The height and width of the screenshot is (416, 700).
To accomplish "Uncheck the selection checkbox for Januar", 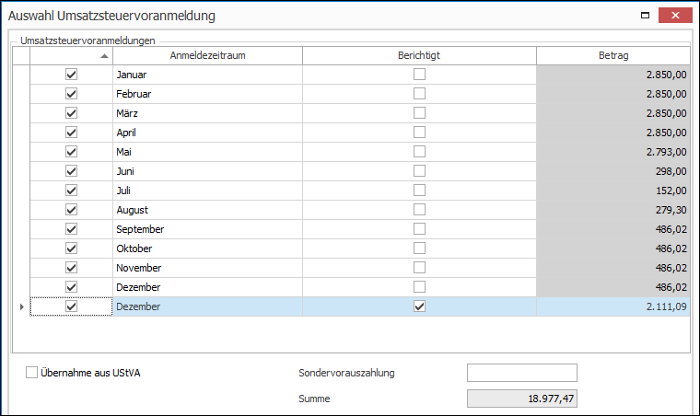I will tap(71, 74).
